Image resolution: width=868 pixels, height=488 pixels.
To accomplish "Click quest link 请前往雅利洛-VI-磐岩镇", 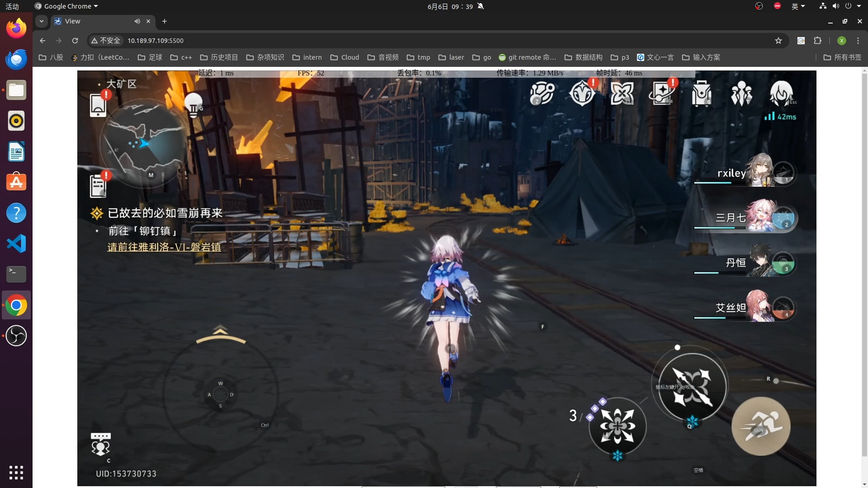I will coord(164,247).
